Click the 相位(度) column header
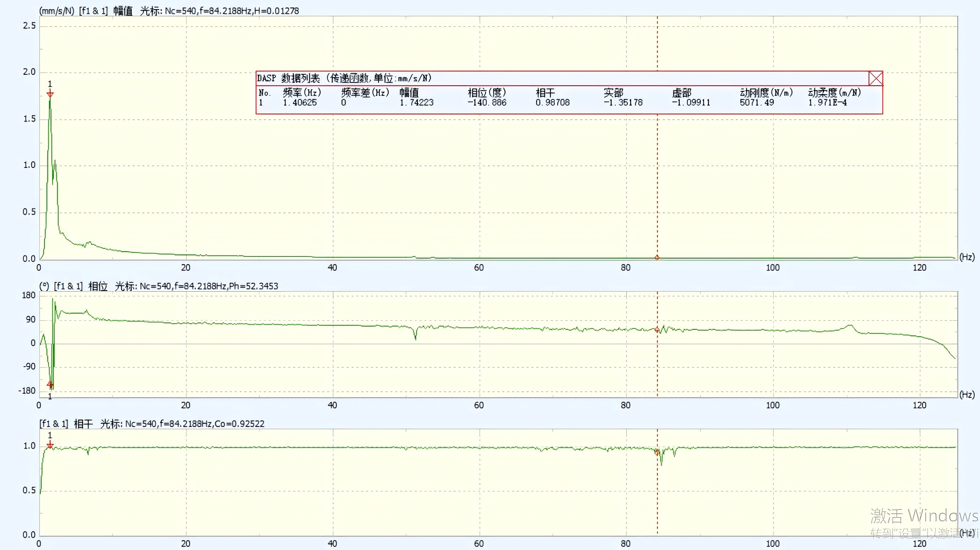Image resolution: width=980 pixels, height=550 pixels. pyautogui.click(x=486, y=92)
